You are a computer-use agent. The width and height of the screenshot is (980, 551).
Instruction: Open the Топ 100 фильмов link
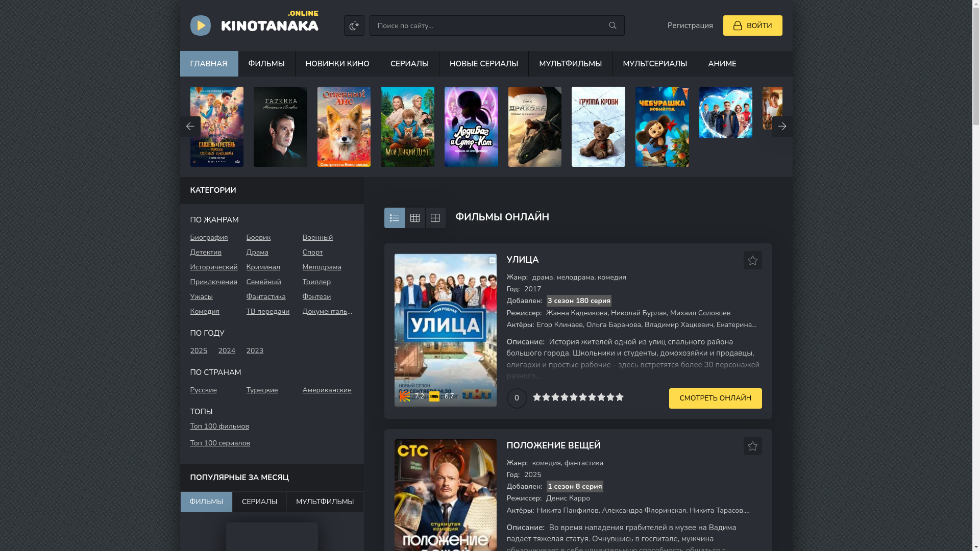pos(219,427)
